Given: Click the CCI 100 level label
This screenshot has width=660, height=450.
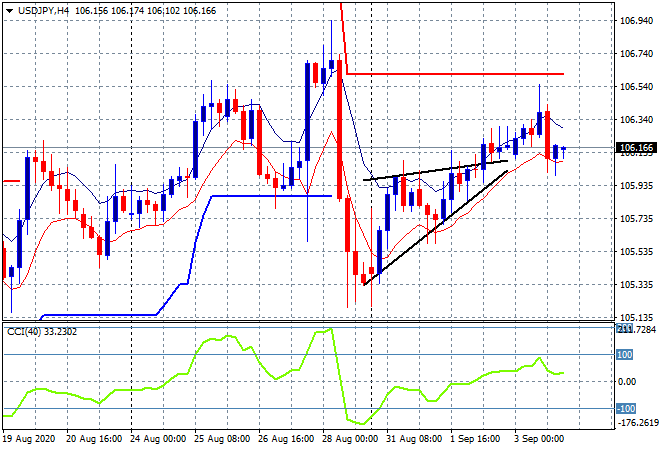Looking at the screenshot, I should point(625,355).
